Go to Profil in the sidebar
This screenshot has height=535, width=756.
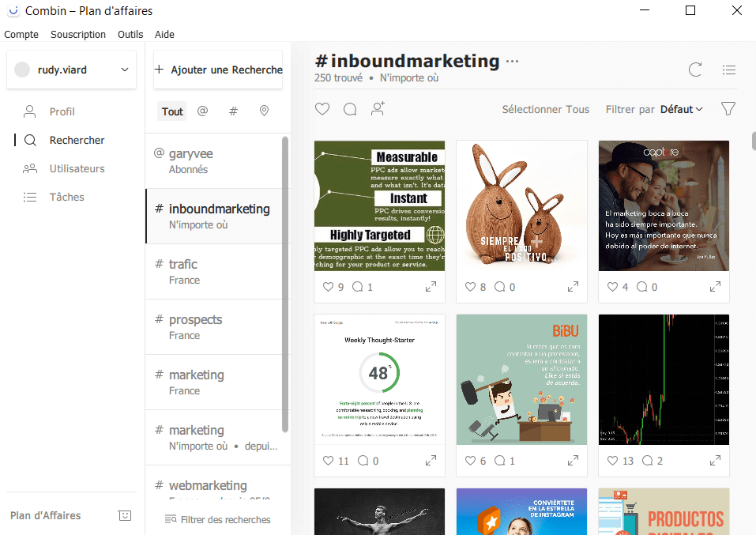coord(62,112)
